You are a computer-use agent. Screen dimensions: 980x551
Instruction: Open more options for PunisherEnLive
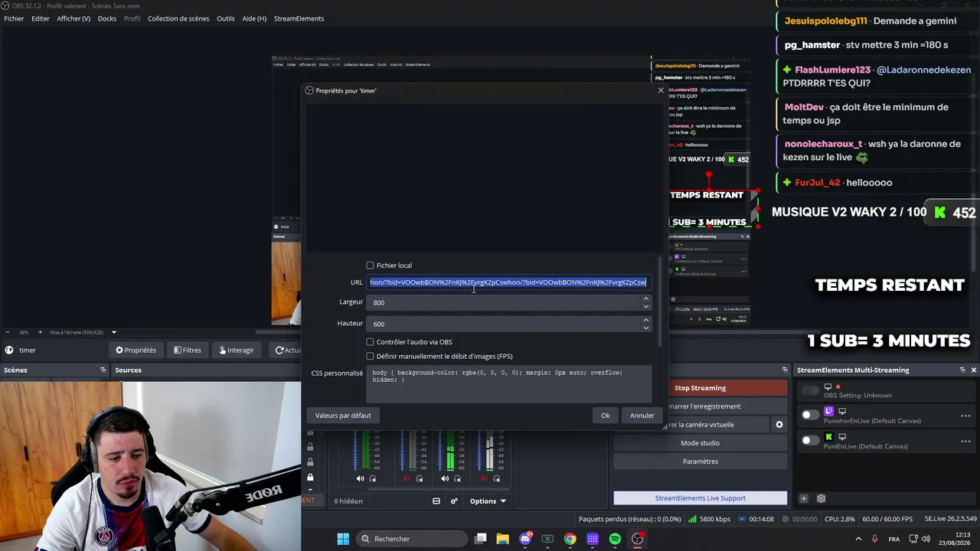965,416
